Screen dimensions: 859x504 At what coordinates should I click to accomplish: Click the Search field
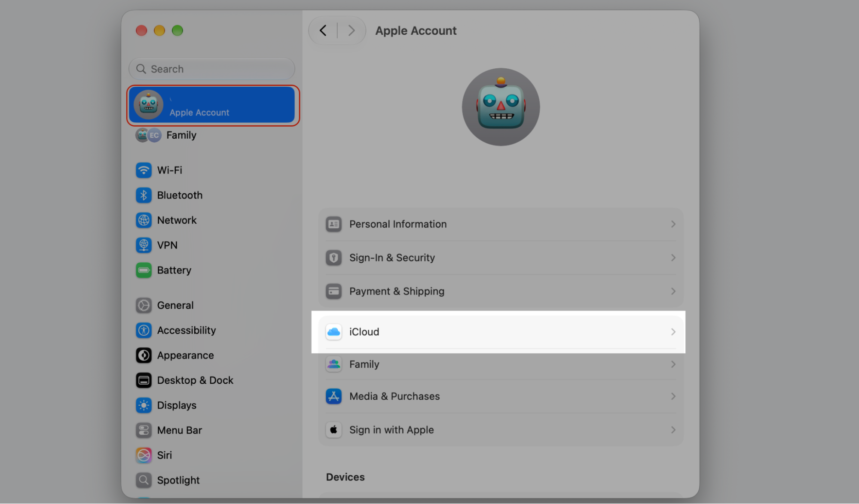click(211, 69)
